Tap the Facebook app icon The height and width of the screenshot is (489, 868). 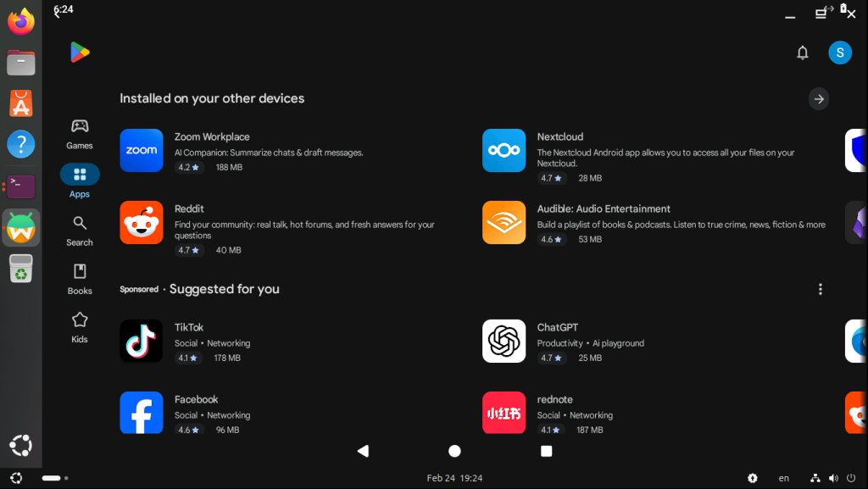click(142, 412)
